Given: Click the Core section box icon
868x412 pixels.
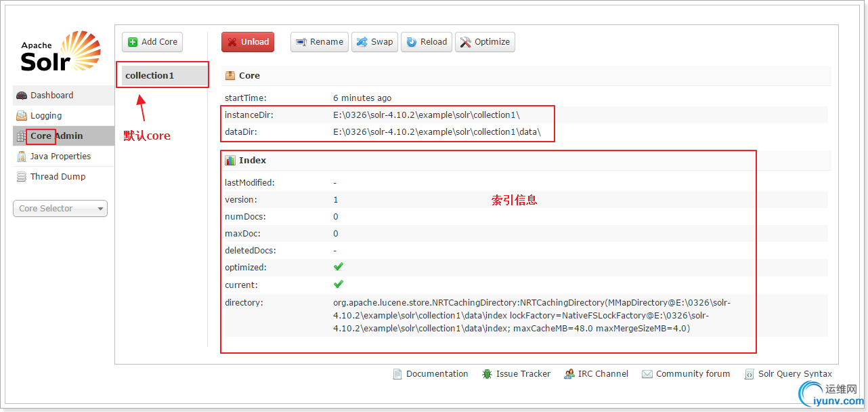Looking at the screenshot, I should tap(230, 76).
